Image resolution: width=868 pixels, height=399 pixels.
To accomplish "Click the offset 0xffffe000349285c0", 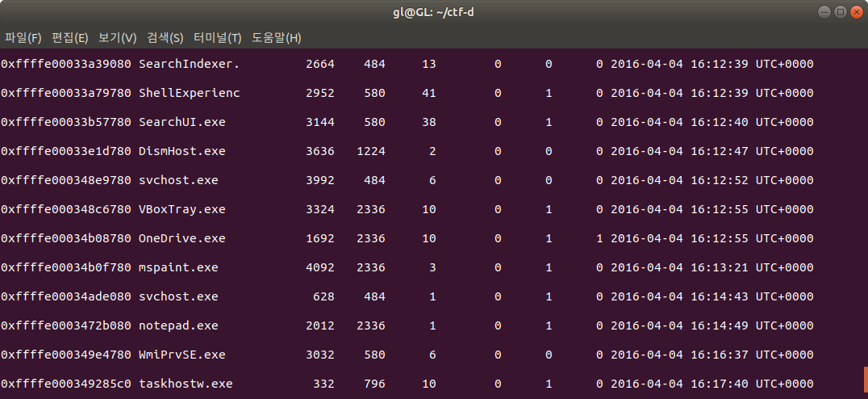I will 66,384.
